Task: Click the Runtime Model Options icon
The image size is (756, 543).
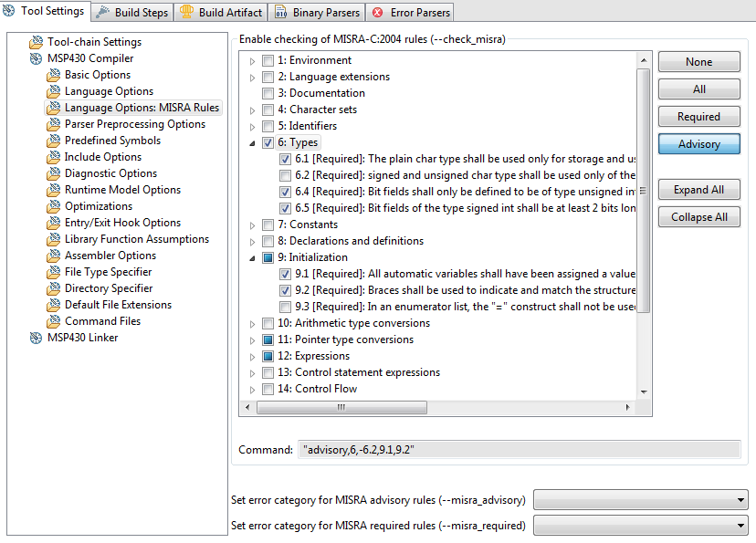Action: 54,190
